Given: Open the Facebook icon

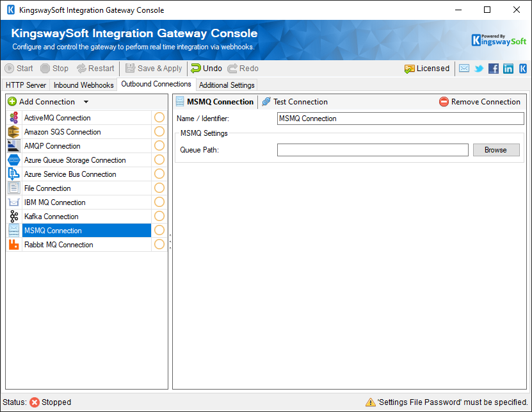Looking at the screenshot, I should [494, 69].
